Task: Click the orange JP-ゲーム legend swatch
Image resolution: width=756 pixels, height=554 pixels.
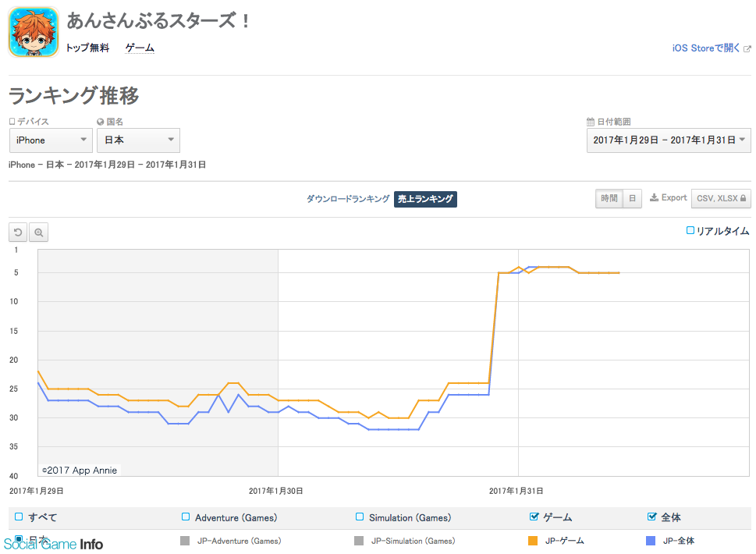Action: [533, 541]
